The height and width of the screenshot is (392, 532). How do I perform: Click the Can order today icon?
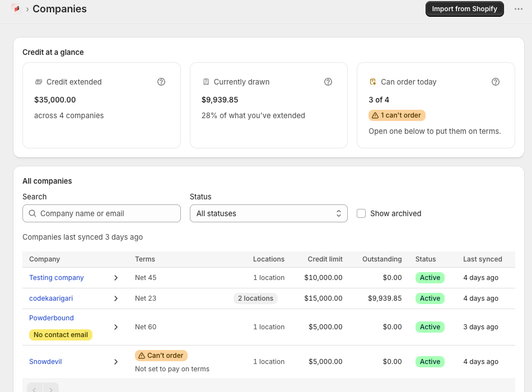tap(372, 82)
